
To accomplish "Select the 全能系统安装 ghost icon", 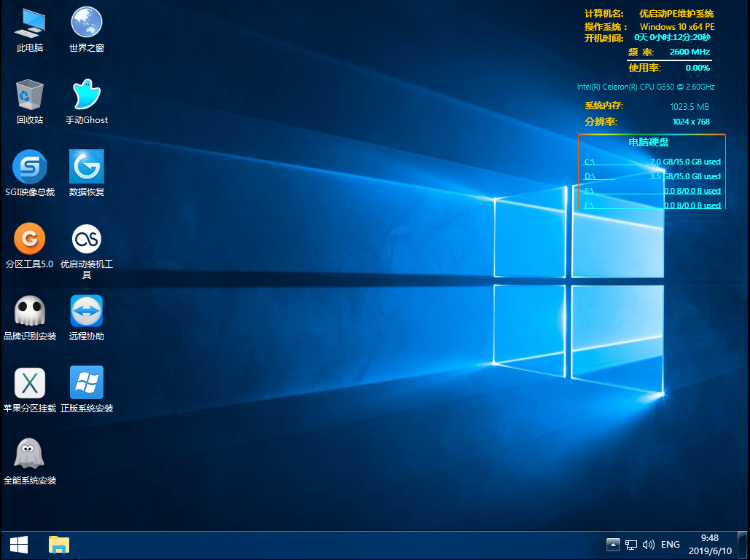I will 30,462.
